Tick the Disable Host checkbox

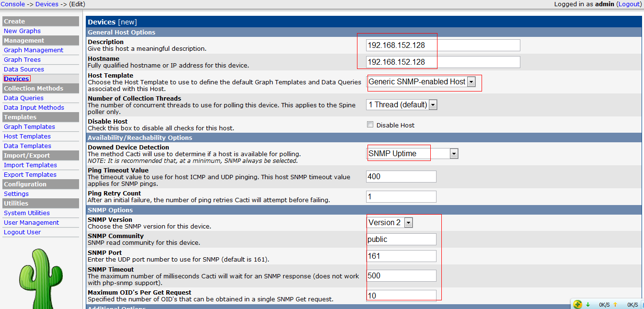pyautogui.click(x=370, y=125)
